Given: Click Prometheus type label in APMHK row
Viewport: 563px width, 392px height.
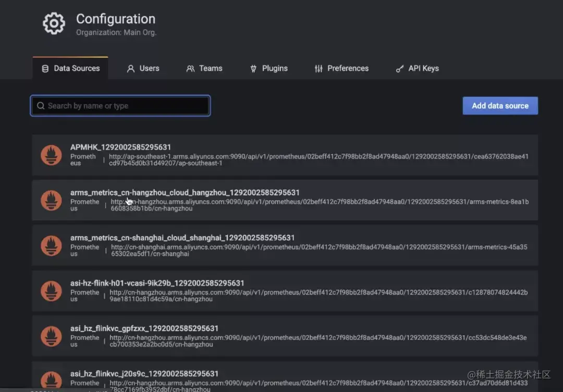Looking at the screenshot, I should (83, 160).
